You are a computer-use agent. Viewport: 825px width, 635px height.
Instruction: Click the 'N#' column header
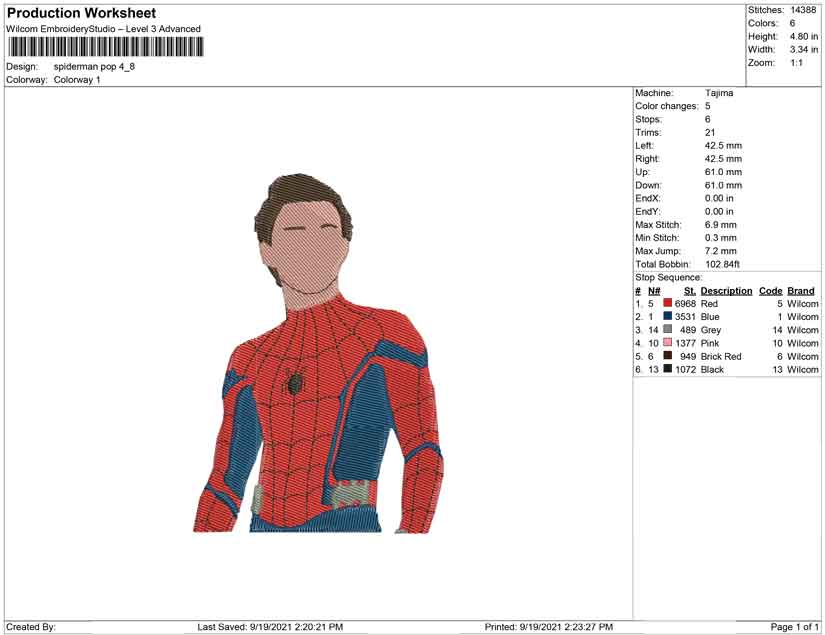654,291
